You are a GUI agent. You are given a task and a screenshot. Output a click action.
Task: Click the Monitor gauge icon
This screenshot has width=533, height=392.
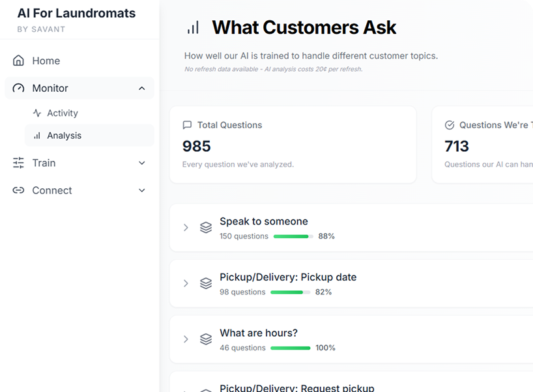(19, 88)
